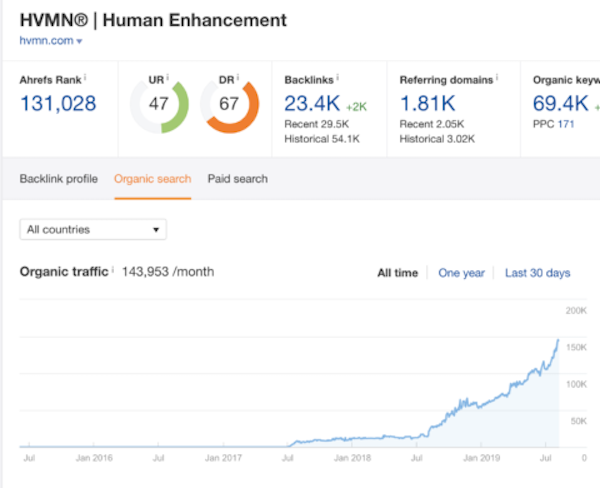Image resolution: width=600 pixels, height=488 pixels.
Task: Click the Jan 2018 axis label
Action: [x=352, y=458]
